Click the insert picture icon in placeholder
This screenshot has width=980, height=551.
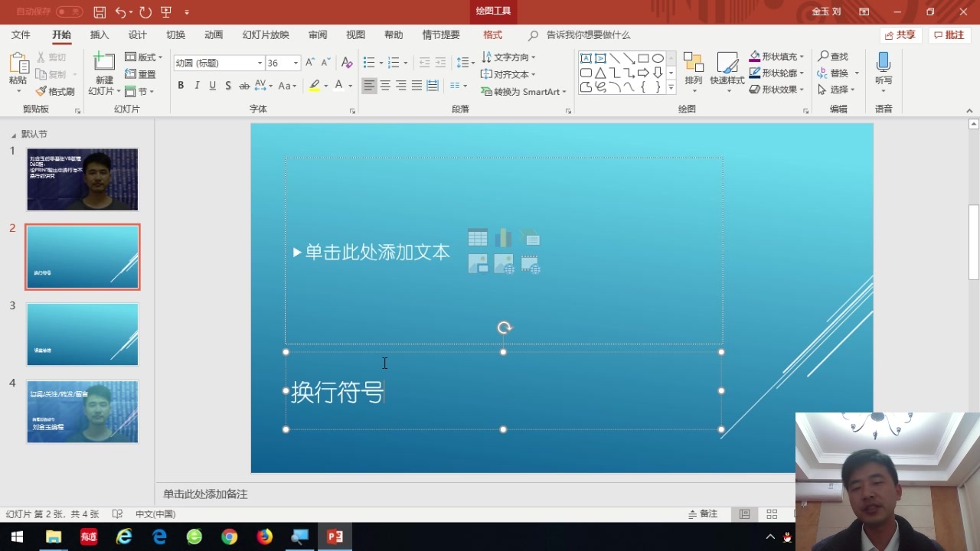point(478,264)
